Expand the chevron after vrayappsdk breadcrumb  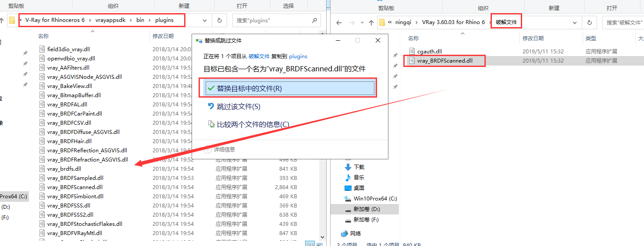132,20
